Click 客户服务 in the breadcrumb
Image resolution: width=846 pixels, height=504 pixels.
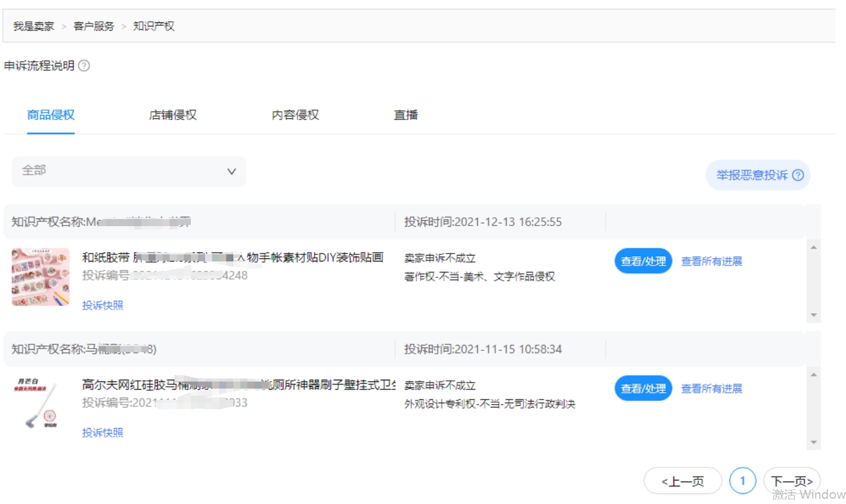(x=94, y=26)
